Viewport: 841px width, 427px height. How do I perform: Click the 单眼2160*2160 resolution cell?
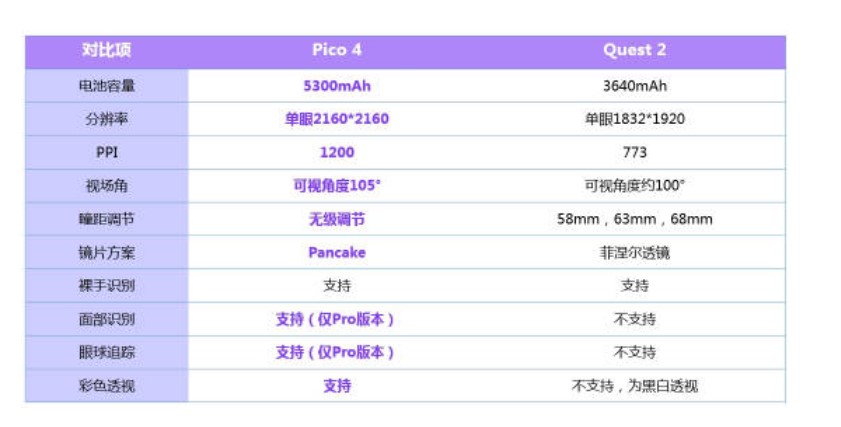tap(337, 119)
